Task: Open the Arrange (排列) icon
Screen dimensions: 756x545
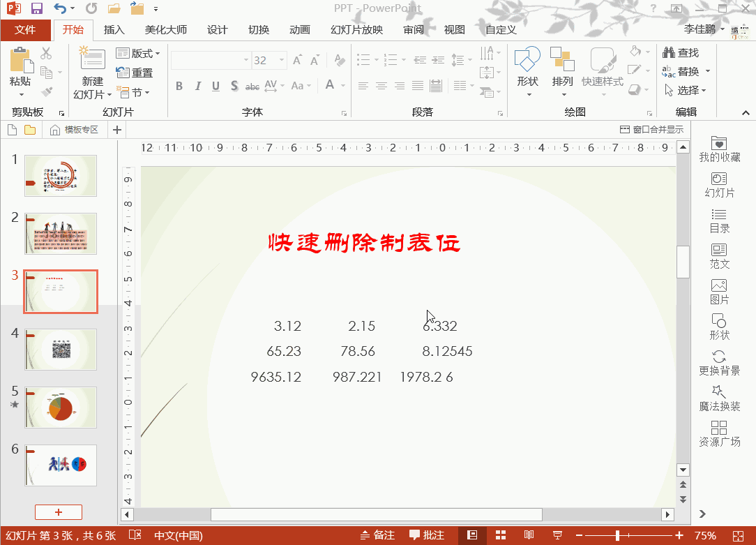Action: point(562,59)
